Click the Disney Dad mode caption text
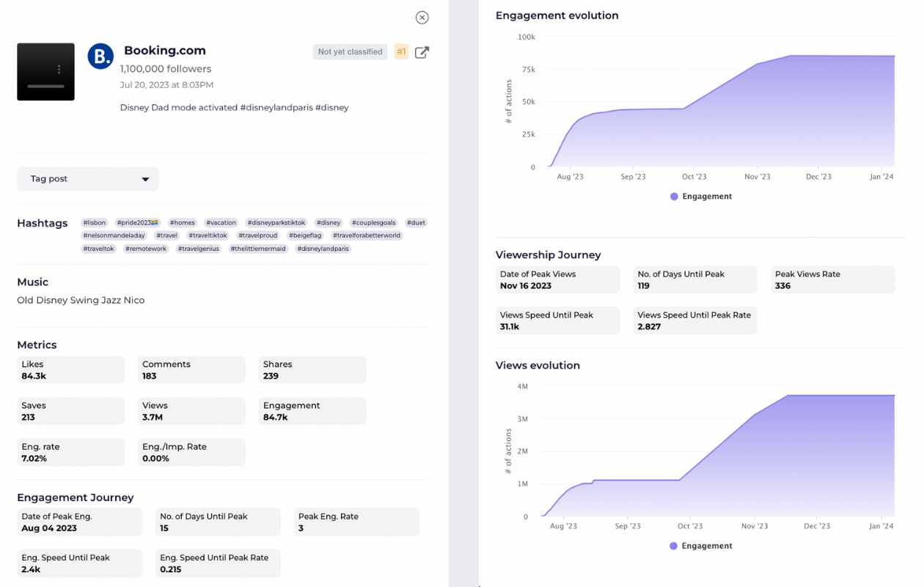The height and width of the screenshot is (587, 924). point(234,107)
